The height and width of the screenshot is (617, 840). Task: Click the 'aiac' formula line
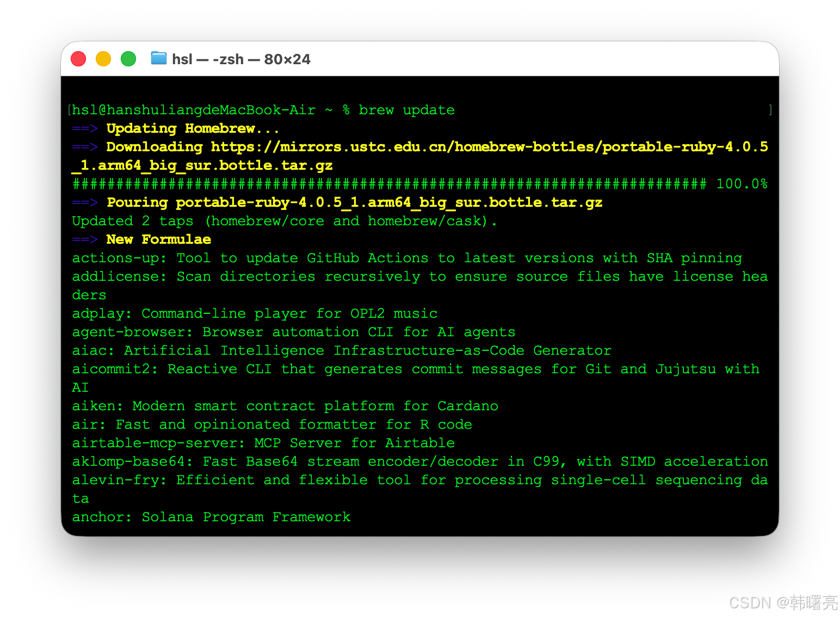pyautogui.click(x=342, y=350)
